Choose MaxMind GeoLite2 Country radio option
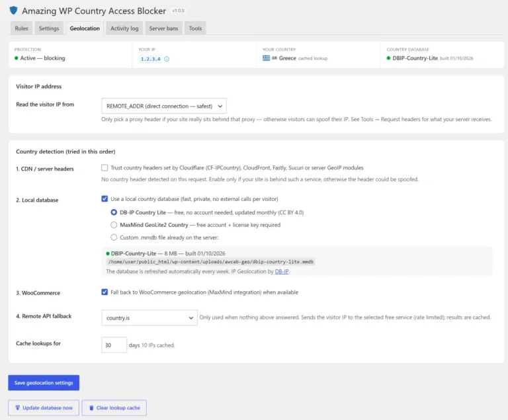508x420 pixels. point(114,225)
